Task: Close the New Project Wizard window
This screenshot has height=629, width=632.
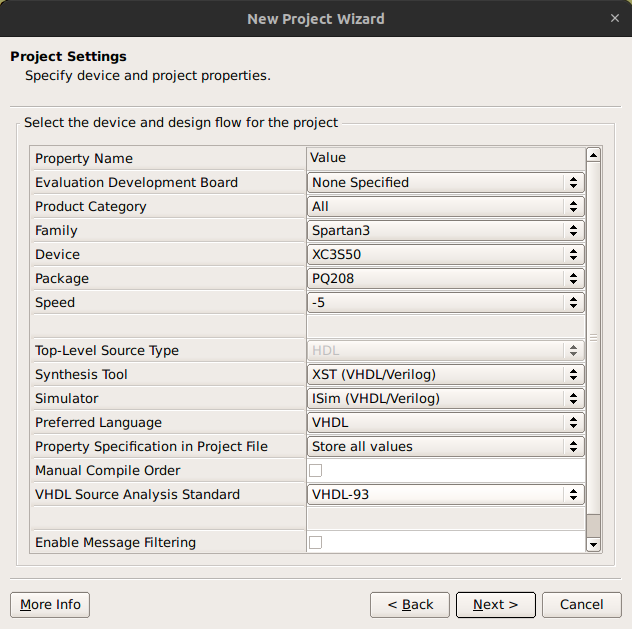Action: (614, 18)
